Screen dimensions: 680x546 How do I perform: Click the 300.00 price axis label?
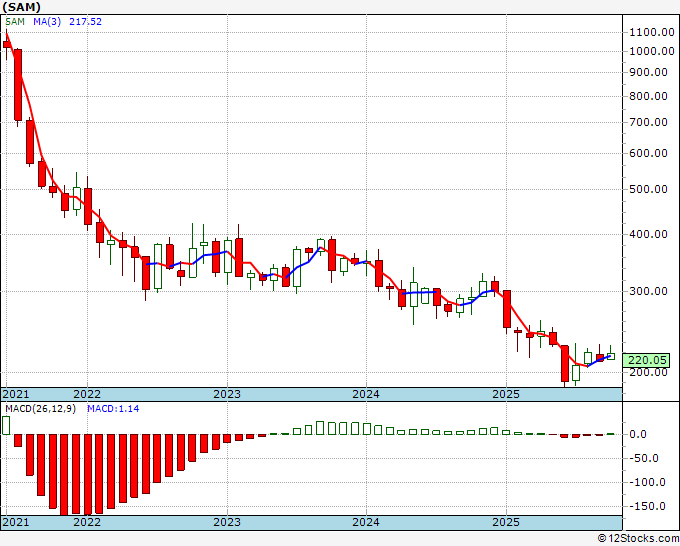click(x=648, y=291)
